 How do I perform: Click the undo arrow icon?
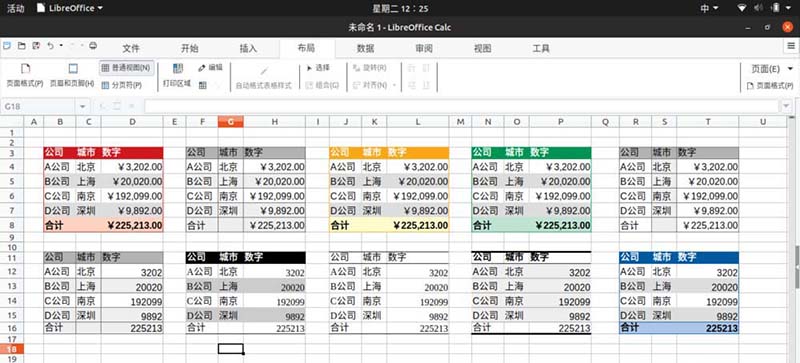pyautogui.click(x=51, y=45)
